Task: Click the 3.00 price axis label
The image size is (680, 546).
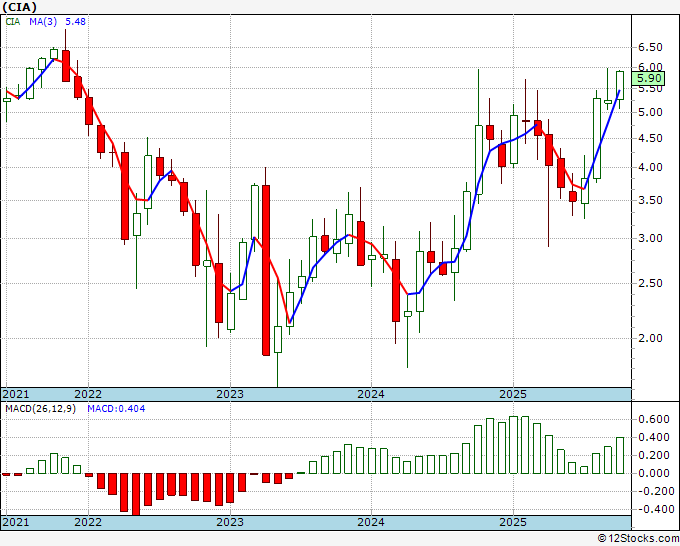Action: pos(650,238)
